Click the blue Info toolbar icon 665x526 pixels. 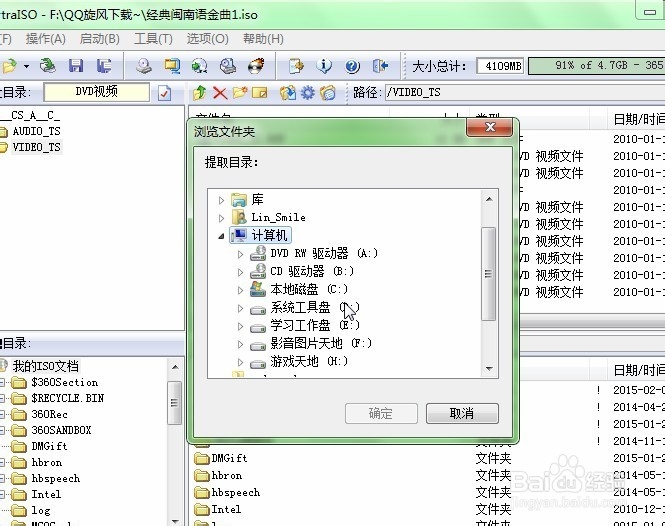(x=324, y=66)
